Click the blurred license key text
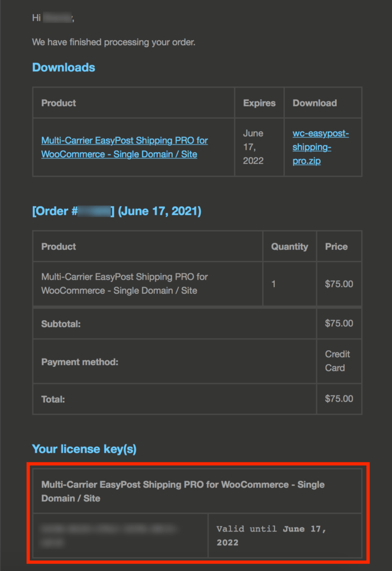 (x=108, y=535)
